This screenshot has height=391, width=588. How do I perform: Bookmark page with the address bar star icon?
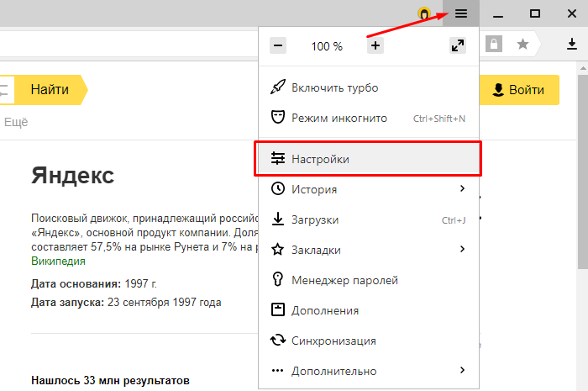(522, 45)
